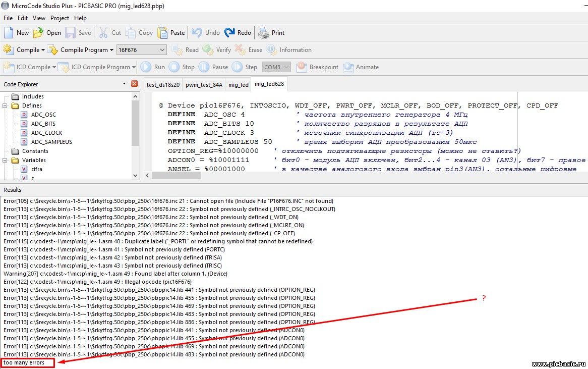Screen dimensions: 588x369
Task: Select the cifra variable in tree
Action: pyautogui.click(x=37, y=169)
